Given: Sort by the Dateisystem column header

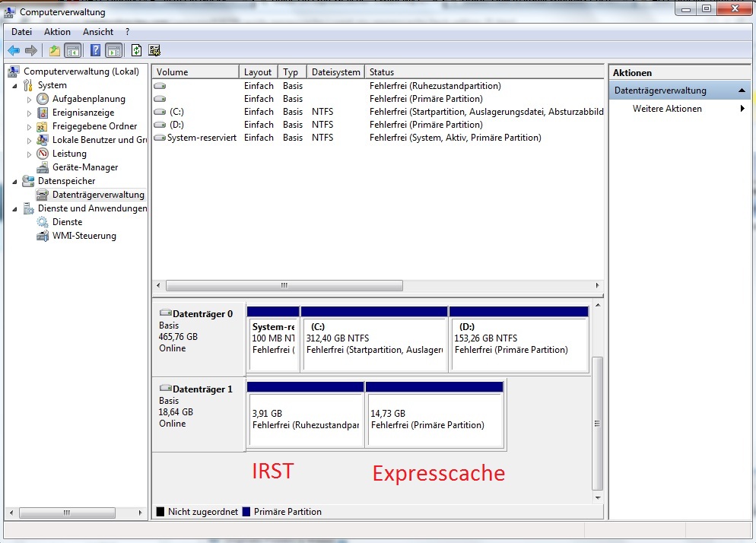Looking at the screenshot, I should (x=335, y=71).
